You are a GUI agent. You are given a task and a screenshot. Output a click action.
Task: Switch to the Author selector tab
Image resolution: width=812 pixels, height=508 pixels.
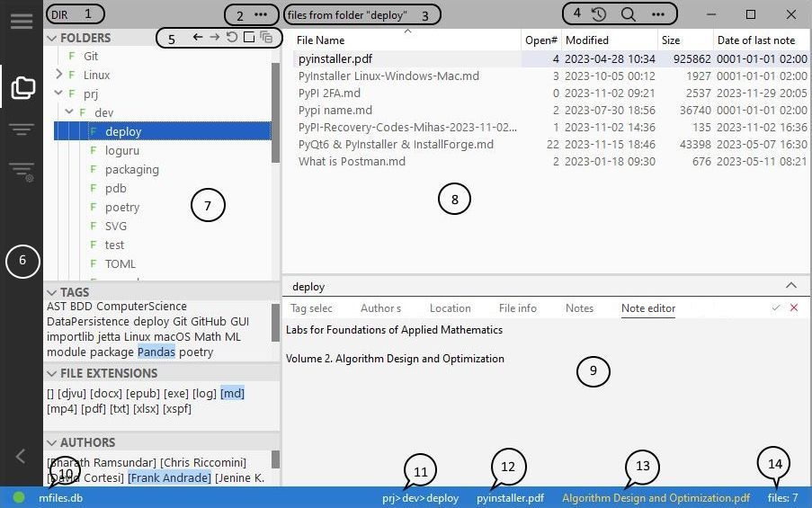coord(380,308)
